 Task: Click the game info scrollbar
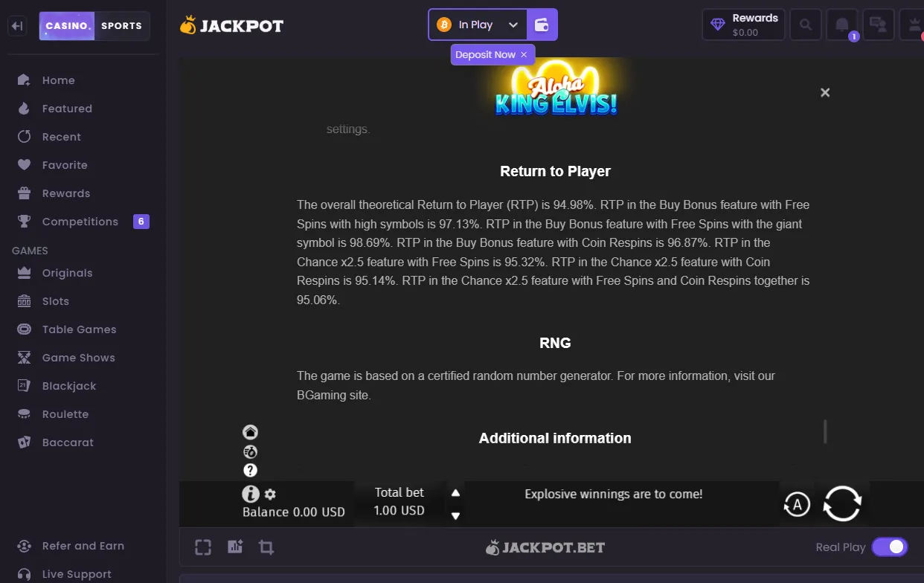click(825, 431)
